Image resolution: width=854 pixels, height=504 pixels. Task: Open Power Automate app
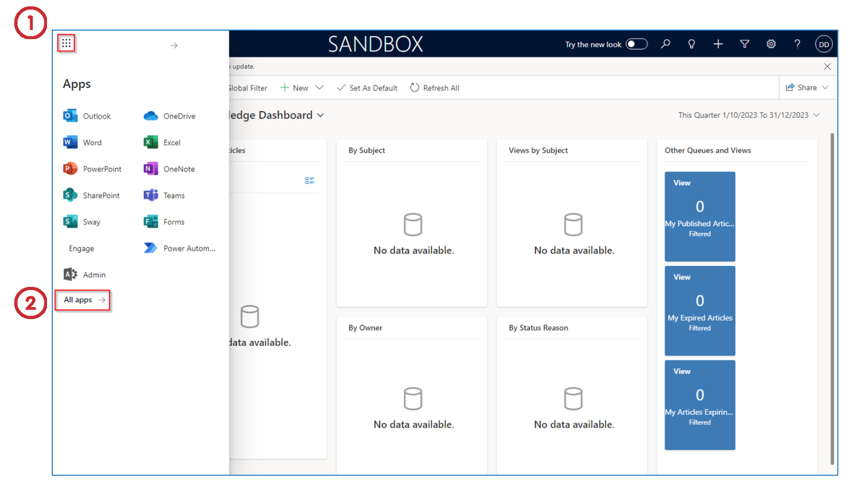tap(180, 248)
